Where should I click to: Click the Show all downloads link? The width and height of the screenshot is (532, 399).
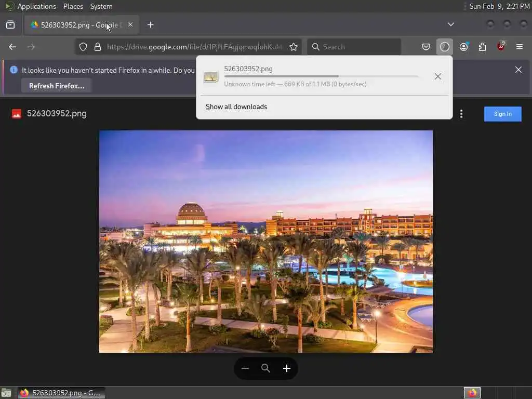[x=236, y=107]
